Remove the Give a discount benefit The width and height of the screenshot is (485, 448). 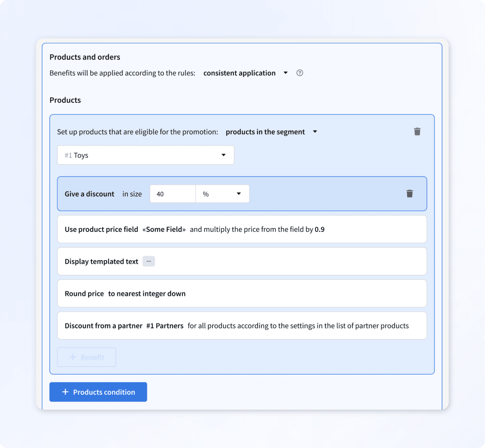410,194
